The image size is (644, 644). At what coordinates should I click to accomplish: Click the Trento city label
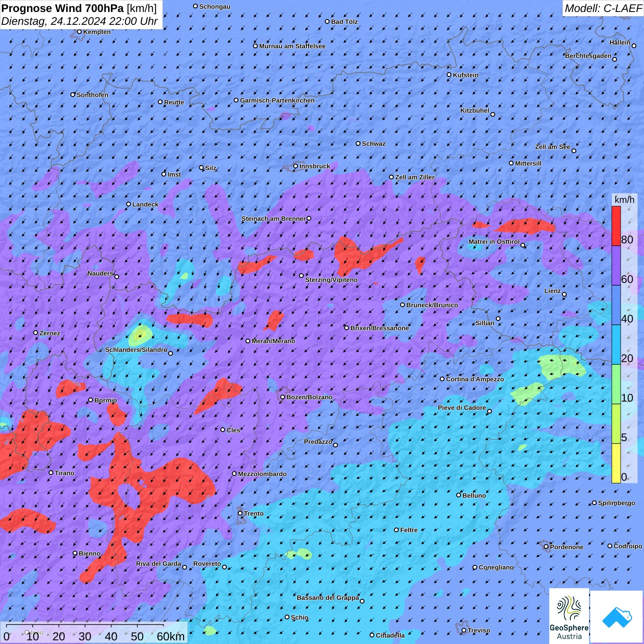coord(254,513)
